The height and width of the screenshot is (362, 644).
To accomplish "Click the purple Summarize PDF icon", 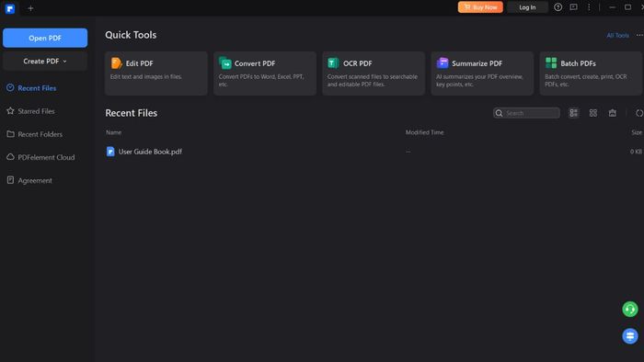I will click(x=443, y=62).
